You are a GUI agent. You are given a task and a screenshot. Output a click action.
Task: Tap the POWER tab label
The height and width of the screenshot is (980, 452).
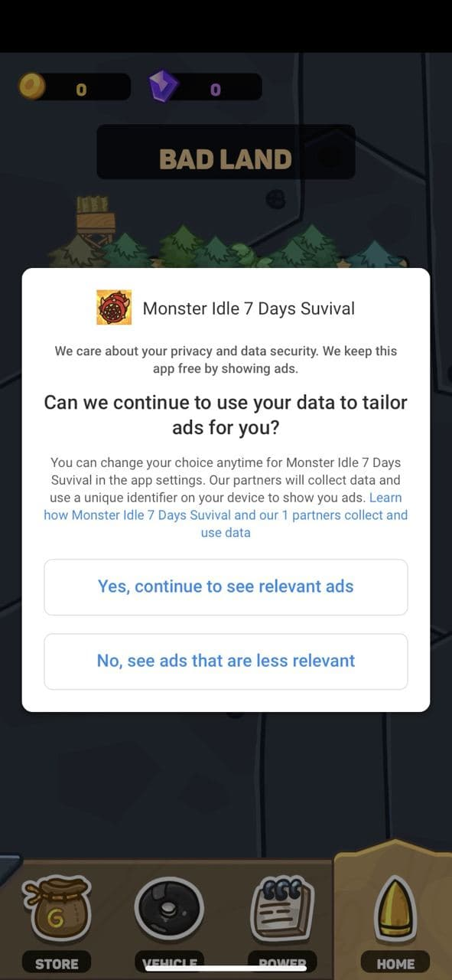(x=282, y=963)
